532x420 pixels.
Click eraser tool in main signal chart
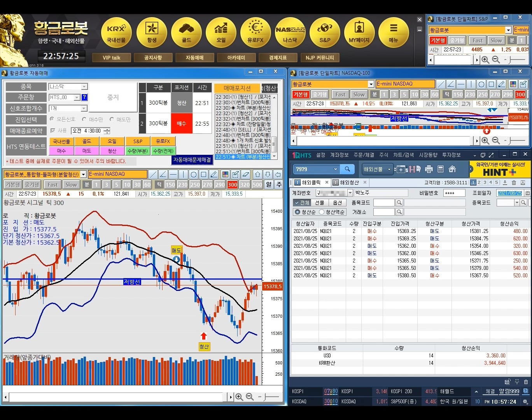pos(245,174)
